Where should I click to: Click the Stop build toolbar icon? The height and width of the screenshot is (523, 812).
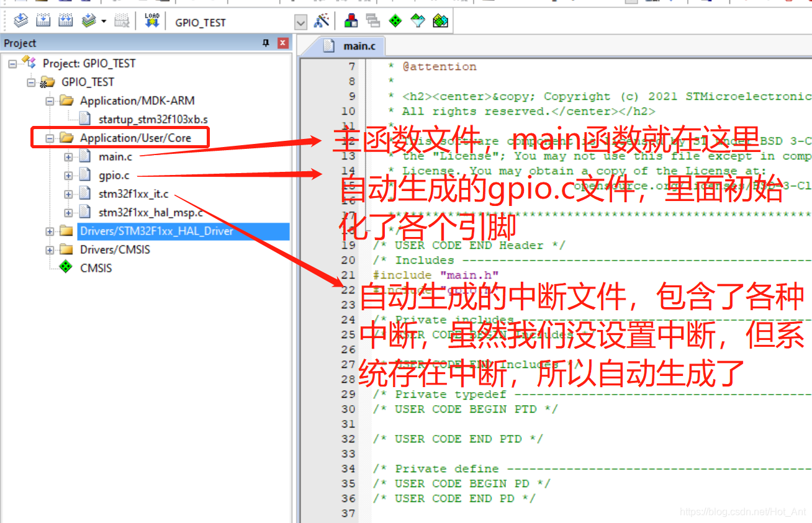(122, 21)
